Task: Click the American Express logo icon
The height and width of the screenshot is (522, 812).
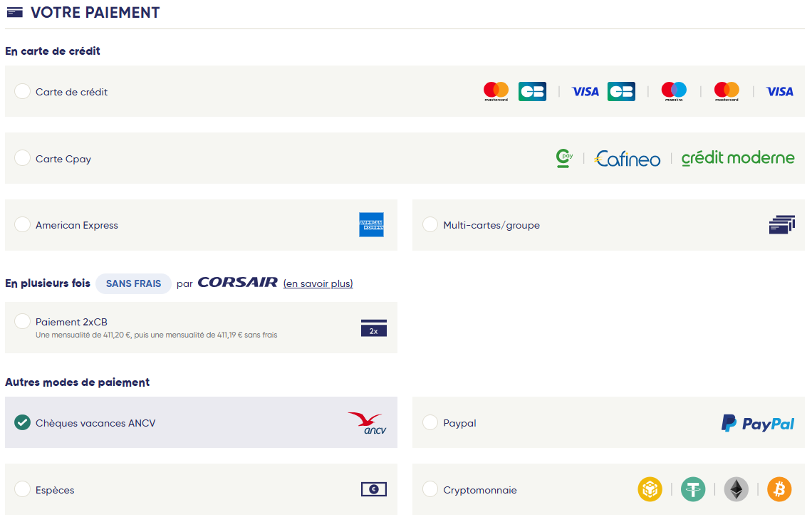Action: point(371,225)
